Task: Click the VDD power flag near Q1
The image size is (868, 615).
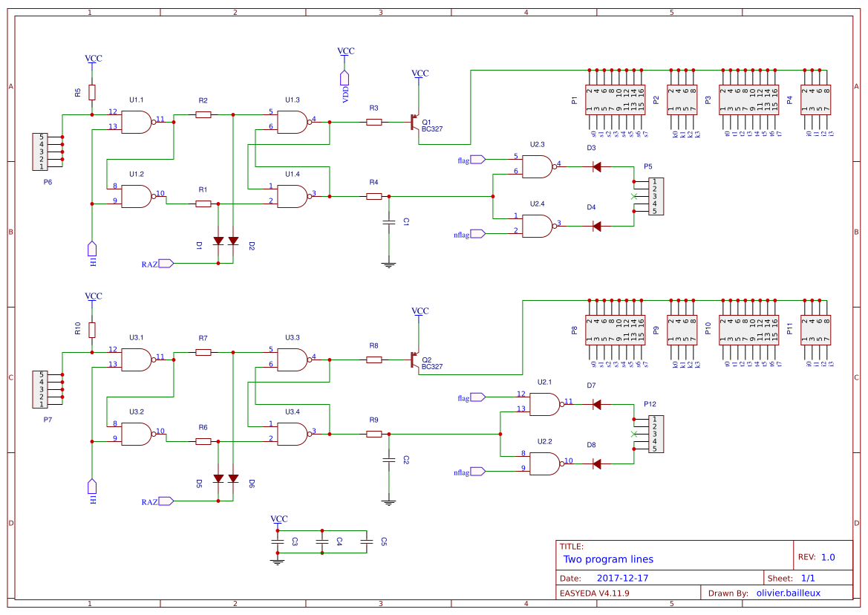Action: 344,78
